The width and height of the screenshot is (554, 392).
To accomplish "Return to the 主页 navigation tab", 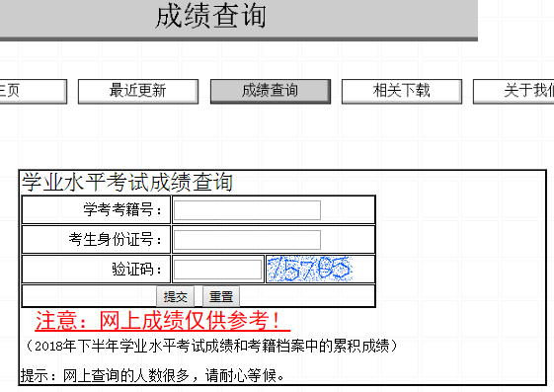I will click(x=34, y=91).
